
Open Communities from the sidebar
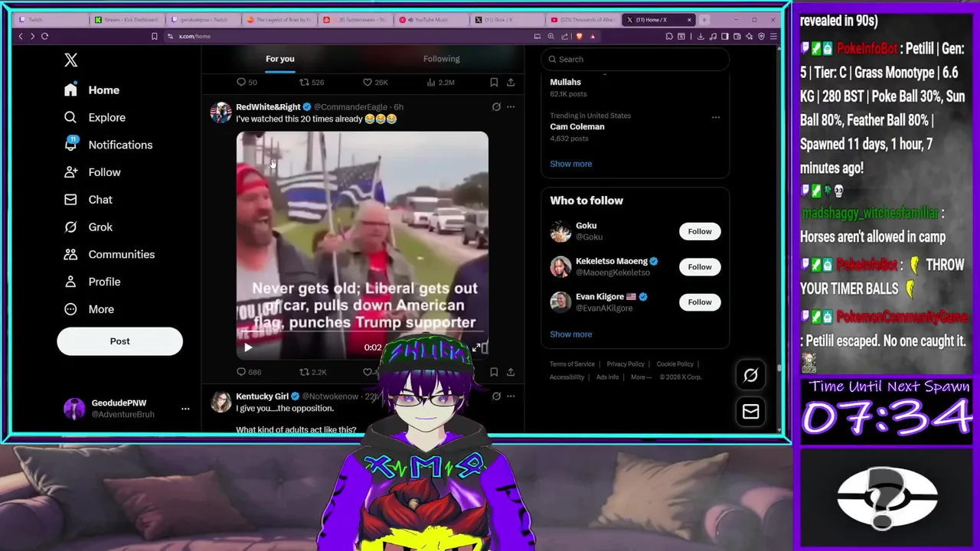tap(109, 254)
